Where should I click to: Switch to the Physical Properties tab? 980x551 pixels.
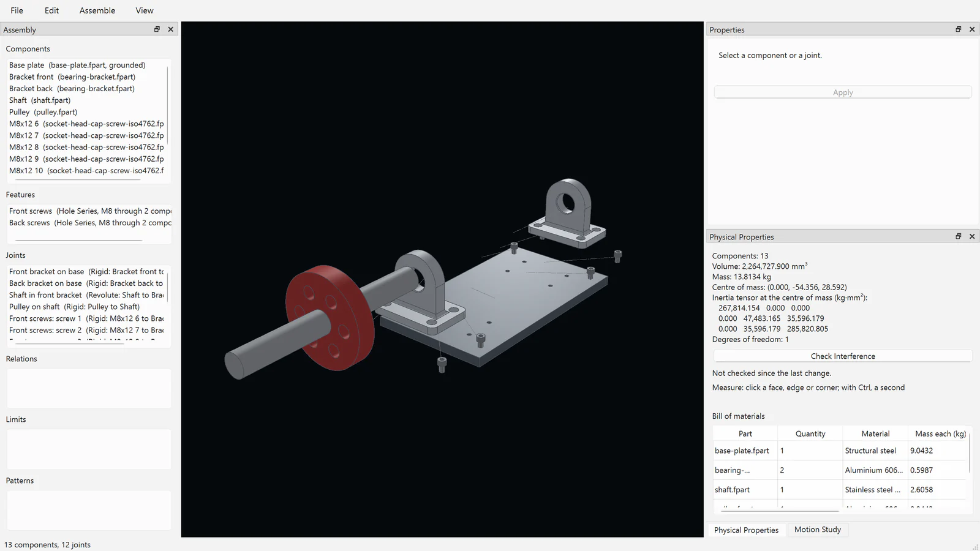746,530
